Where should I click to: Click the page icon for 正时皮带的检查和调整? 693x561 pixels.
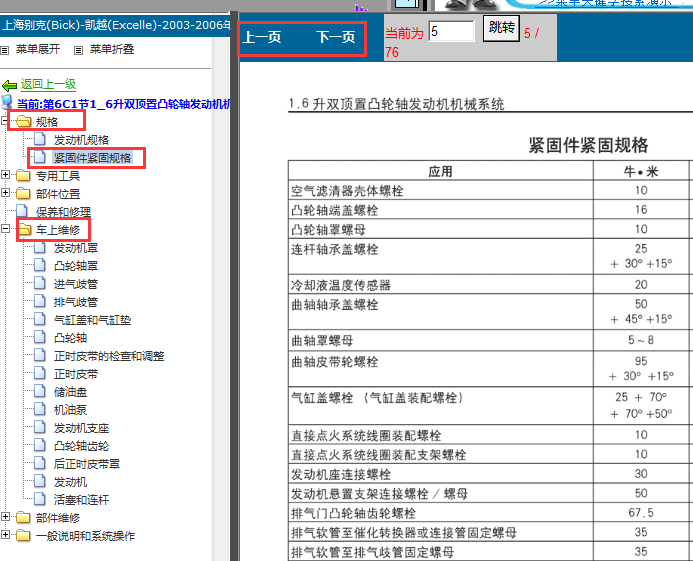coord(40,355)
